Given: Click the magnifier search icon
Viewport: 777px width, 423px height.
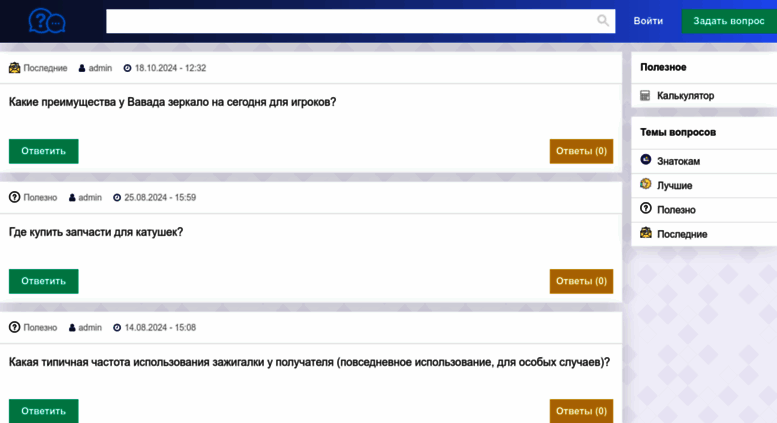Looking at the screenshot, I should coord(603,20).
